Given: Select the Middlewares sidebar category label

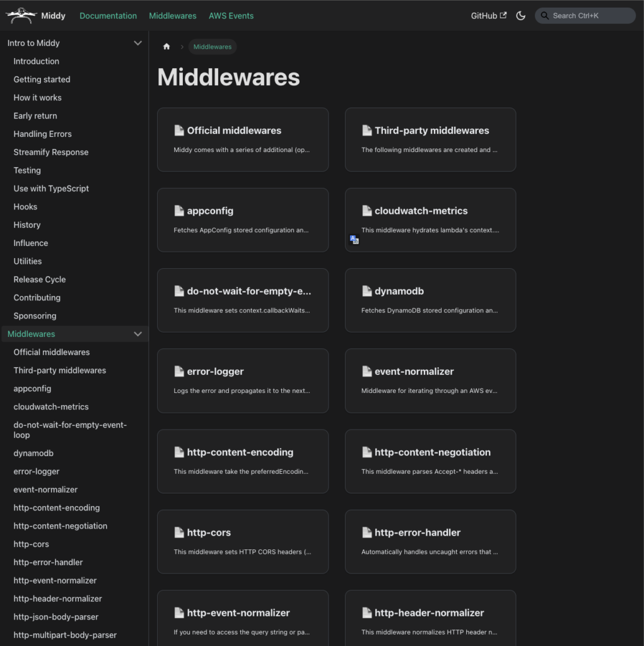Looking at the screenshot, I should click(32, 334).
